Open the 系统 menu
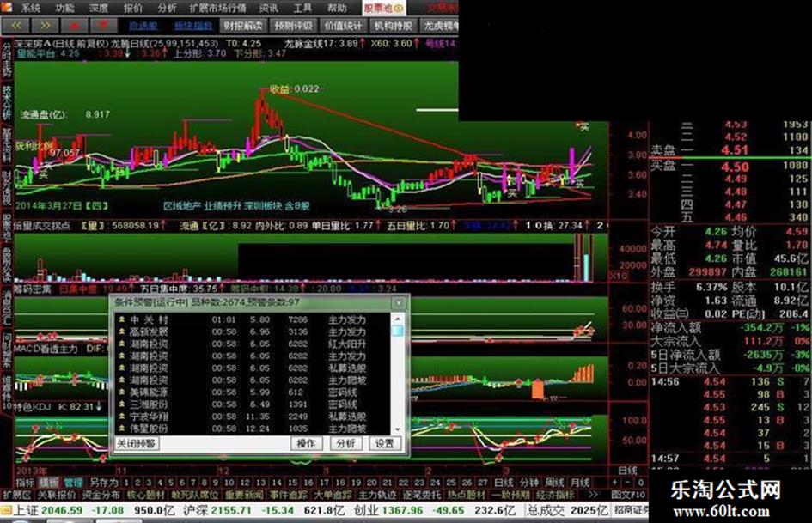812x523 pixels. pyautogui.click(x=31, y=8)
